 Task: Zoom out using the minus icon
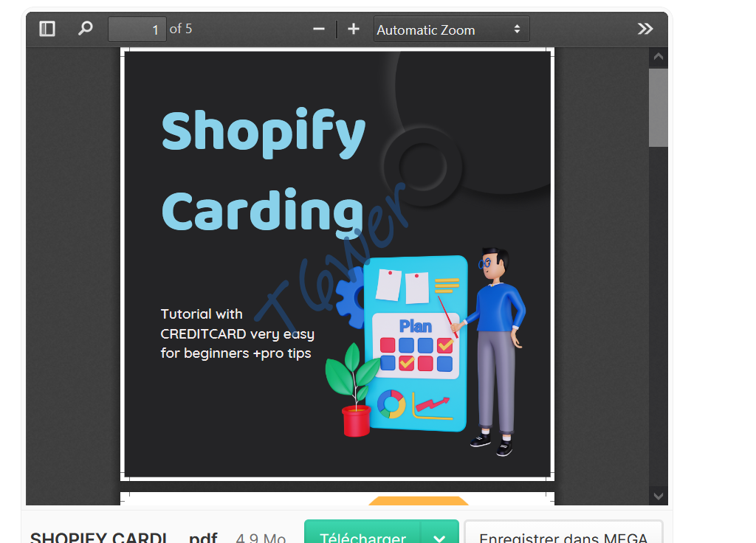point(318,29)
